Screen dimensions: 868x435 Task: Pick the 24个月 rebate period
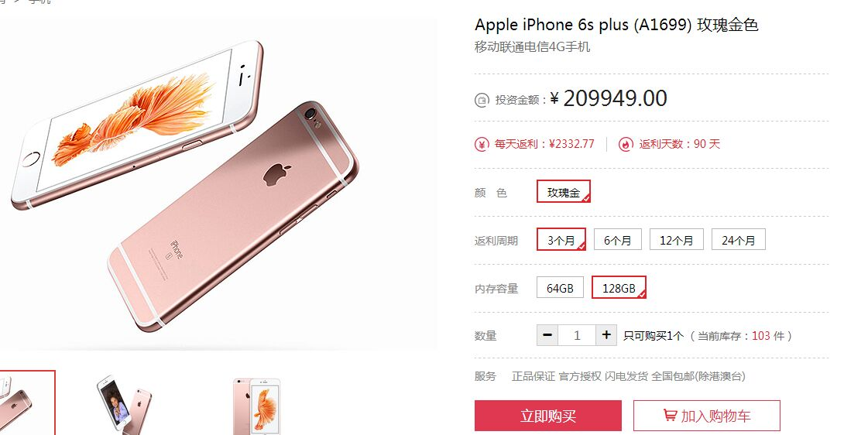pos(739,240)
